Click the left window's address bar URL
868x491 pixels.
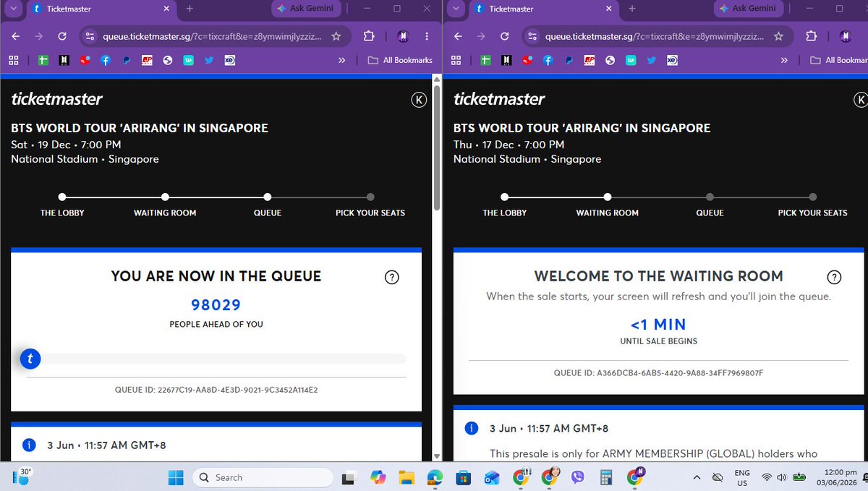212,36
